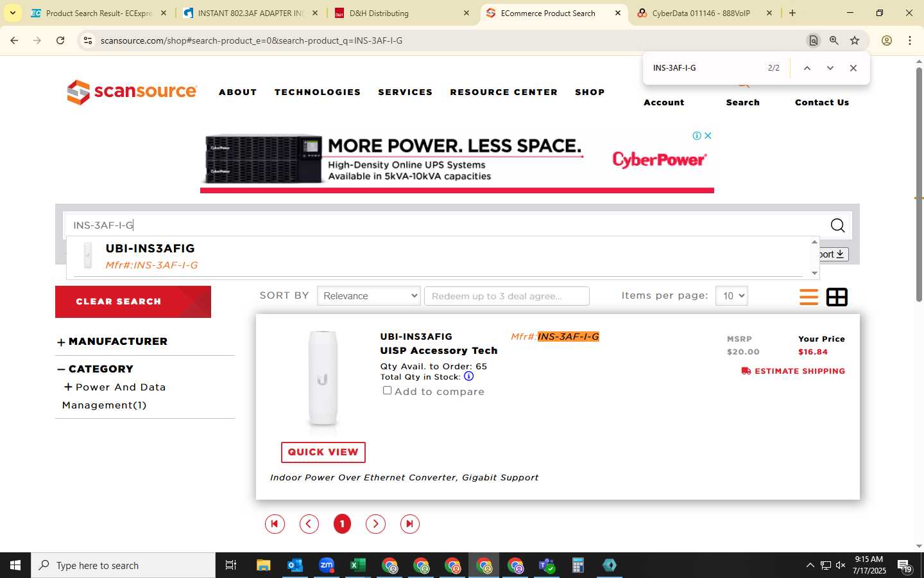Open the Sort By Relevance dropdown
924x578 pixels.
click(x=369, y=296)
